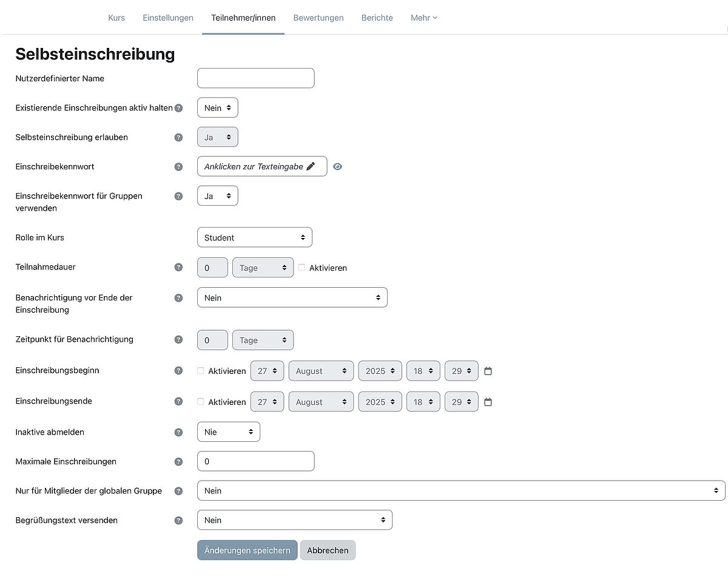Open Einschreibungsende hour 18 dropdown
This screenshot has height=576, width=728.
(423, 402)
